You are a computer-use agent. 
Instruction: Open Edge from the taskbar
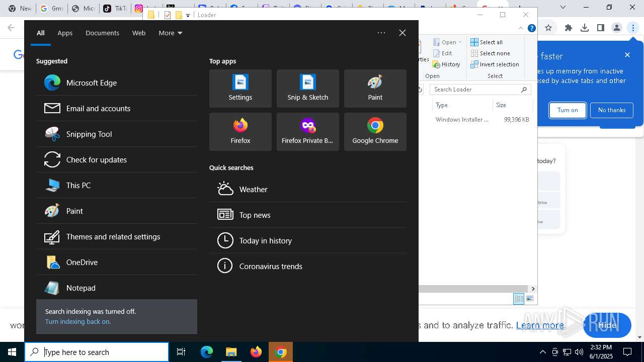[207, 352]
